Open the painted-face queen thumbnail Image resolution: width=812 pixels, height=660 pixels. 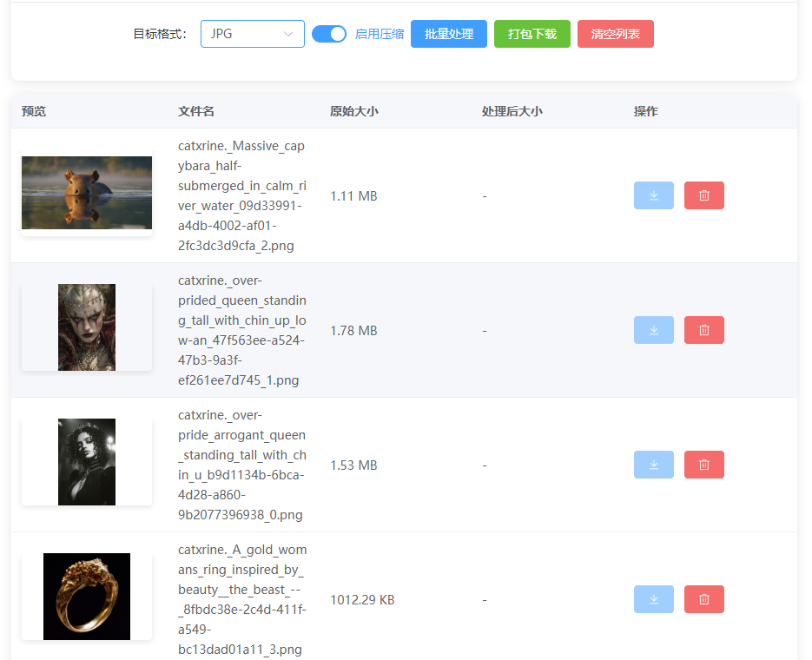pyautogui.click(x=87, y=327)
